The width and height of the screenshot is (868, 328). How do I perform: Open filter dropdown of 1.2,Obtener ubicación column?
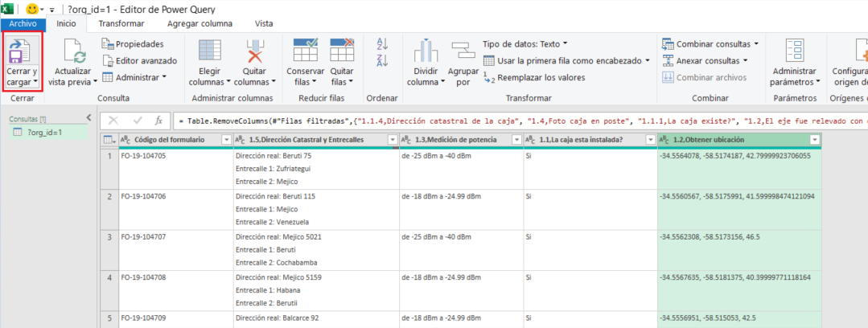click(x=814, y=140)
